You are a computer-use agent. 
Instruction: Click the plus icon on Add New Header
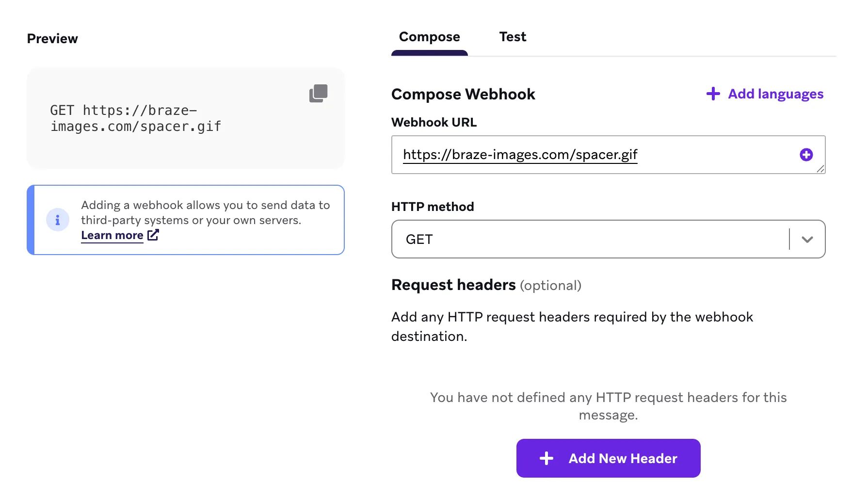click(x=547, y=458)
